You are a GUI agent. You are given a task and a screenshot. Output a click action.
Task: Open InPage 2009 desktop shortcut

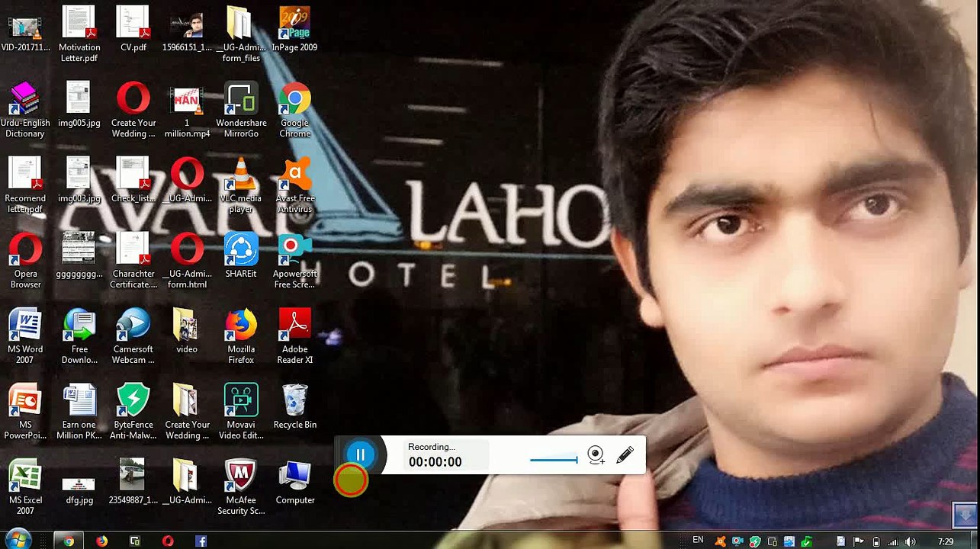(294, 30)
